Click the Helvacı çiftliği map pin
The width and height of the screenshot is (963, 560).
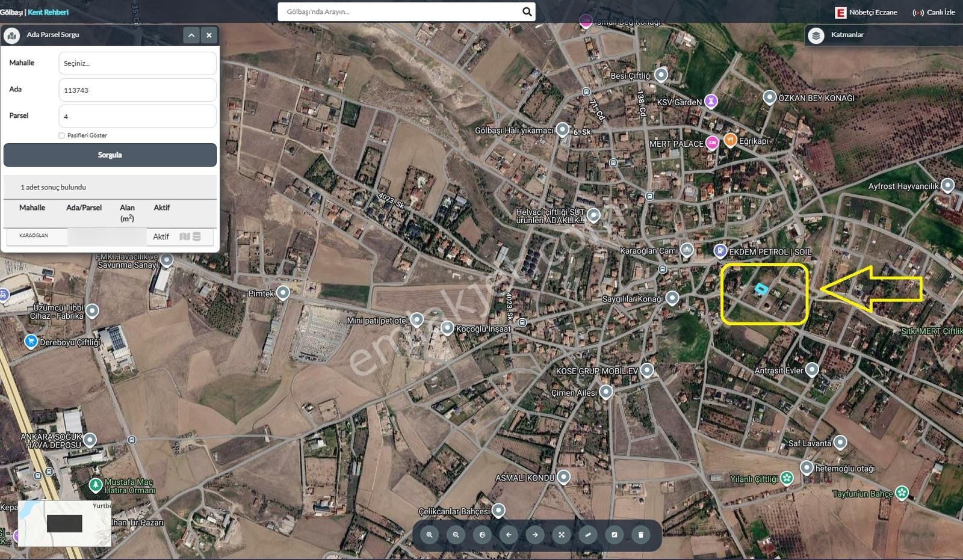click(593, 215)
